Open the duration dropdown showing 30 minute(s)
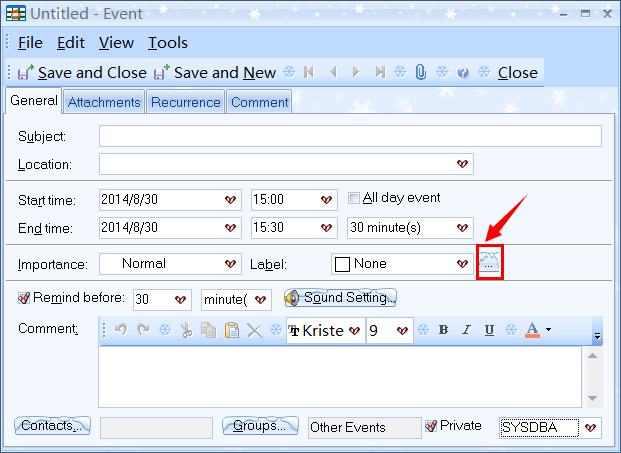The height and width of the screenshot is (453, 621). 462,228
